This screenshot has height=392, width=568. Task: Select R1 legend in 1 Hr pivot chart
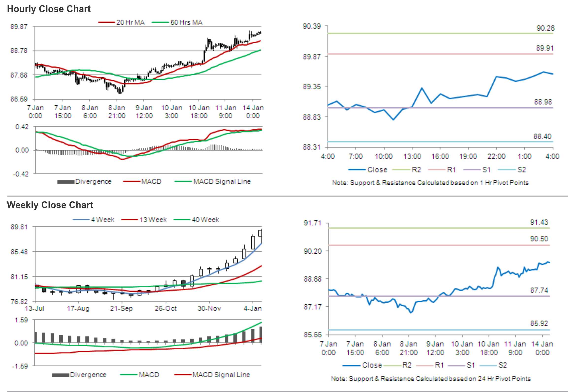tap(442, 170)
